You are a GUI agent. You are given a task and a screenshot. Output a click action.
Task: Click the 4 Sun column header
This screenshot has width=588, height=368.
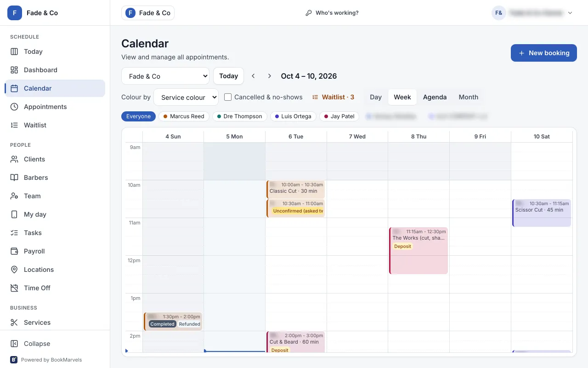click(x=173, y=137)
